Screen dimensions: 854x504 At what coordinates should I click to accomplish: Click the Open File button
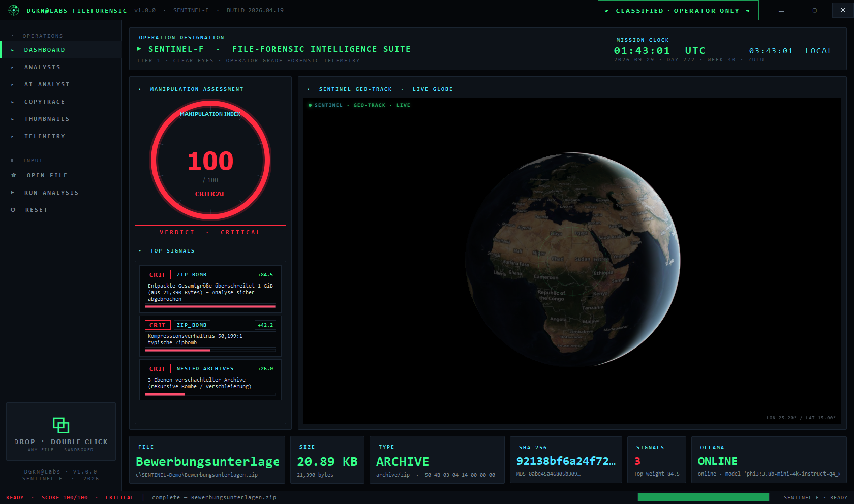[61, 175]
